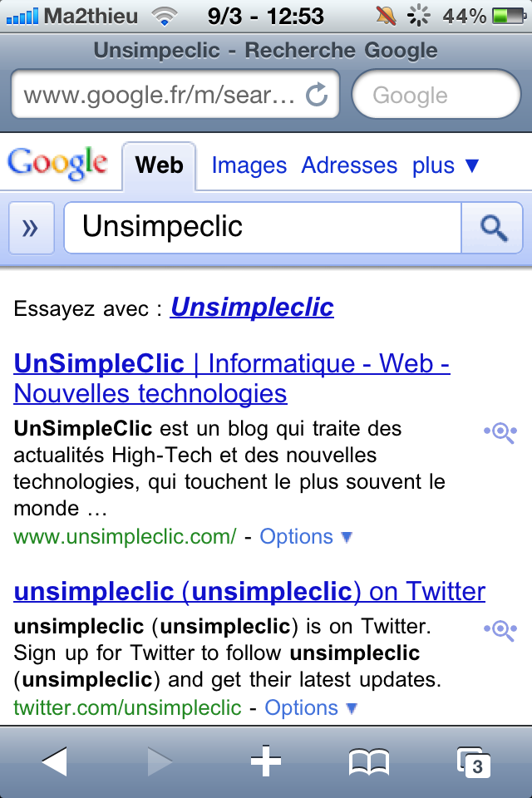Select the Web tab

159,165
